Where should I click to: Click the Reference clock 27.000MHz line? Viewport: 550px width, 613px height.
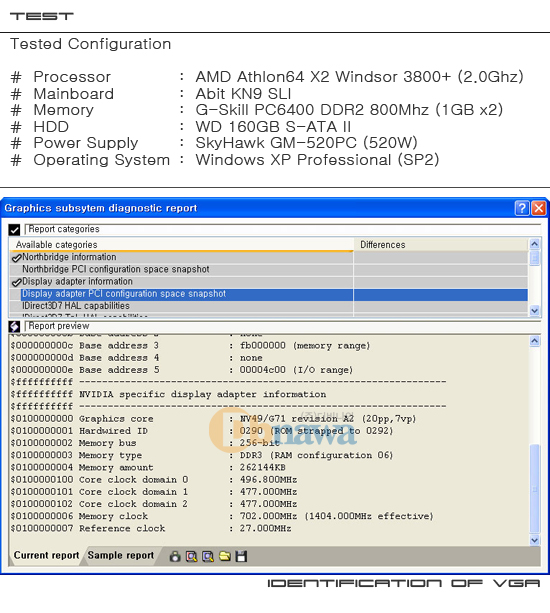pyautogui.click(x=151, y=529)
